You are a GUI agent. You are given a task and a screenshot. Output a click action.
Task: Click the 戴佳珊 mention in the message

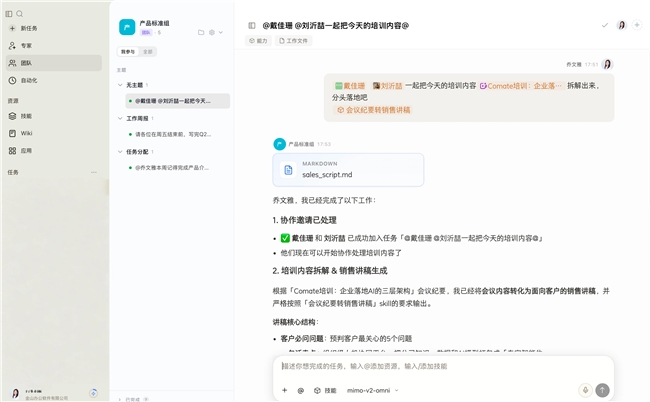(350, 86)
